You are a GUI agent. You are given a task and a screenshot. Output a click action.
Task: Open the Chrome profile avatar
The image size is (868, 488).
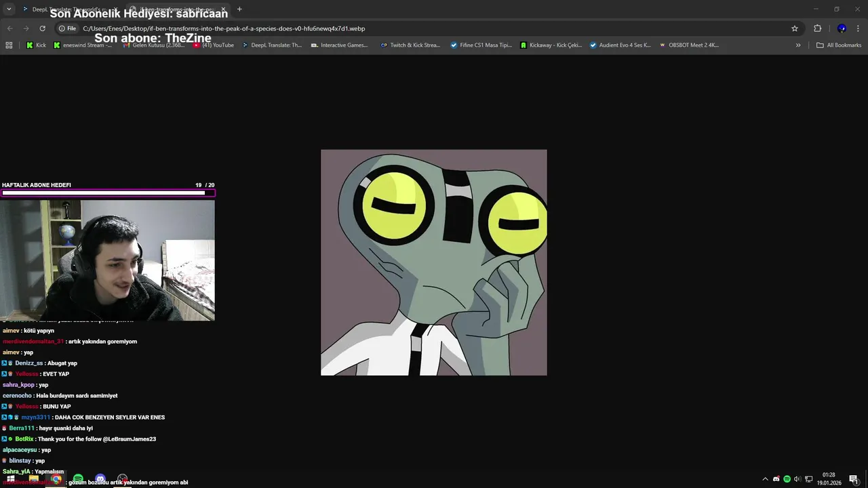[842, 28]
